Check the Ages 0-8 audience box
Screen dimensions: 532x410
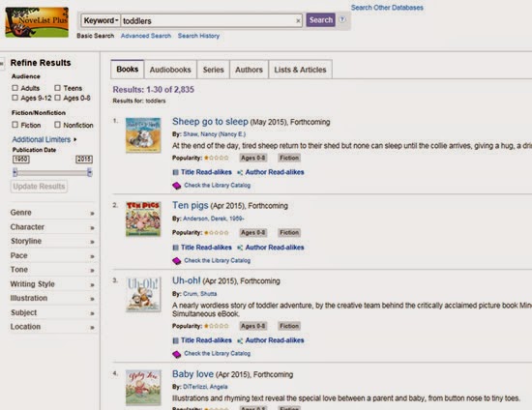[x=58, y=98]
